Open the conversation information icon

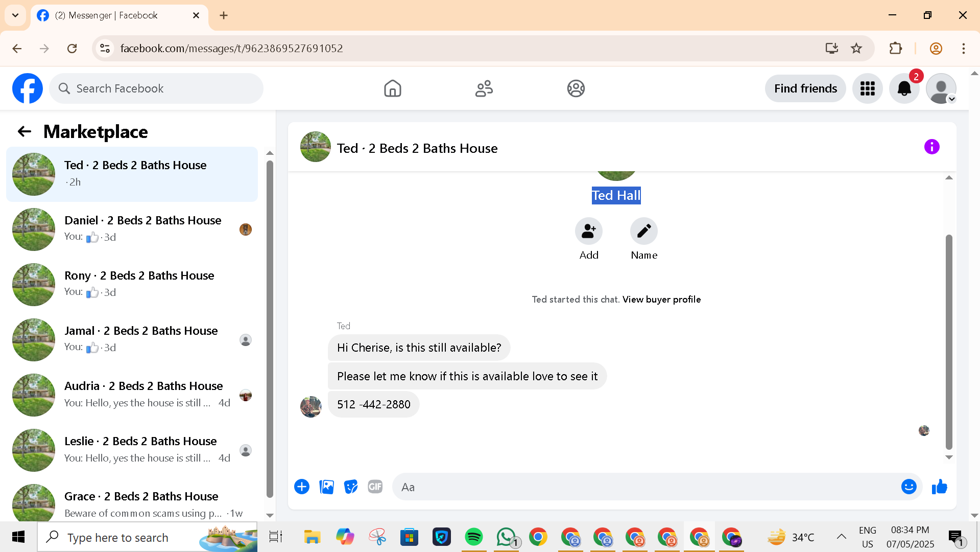point(931,147)
